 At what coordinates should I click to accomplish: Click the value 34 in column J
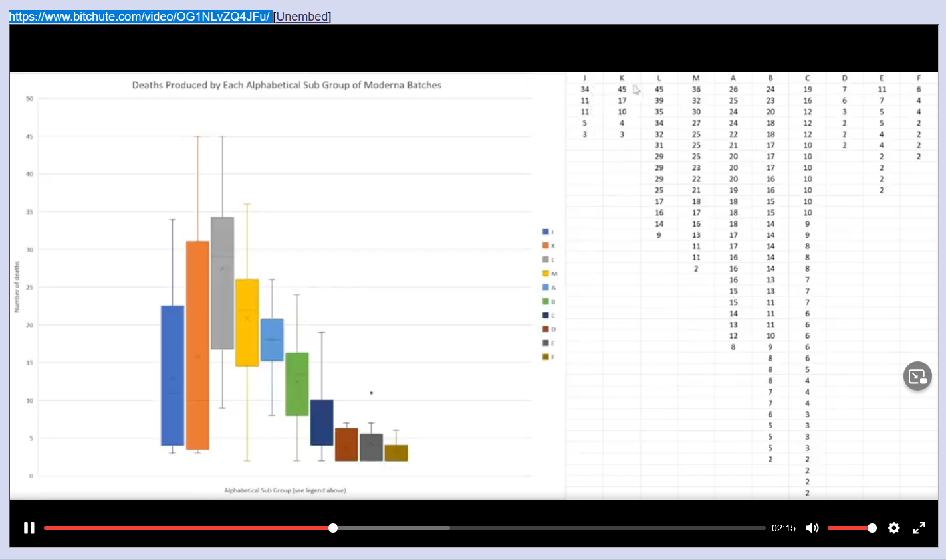[585, 89]
